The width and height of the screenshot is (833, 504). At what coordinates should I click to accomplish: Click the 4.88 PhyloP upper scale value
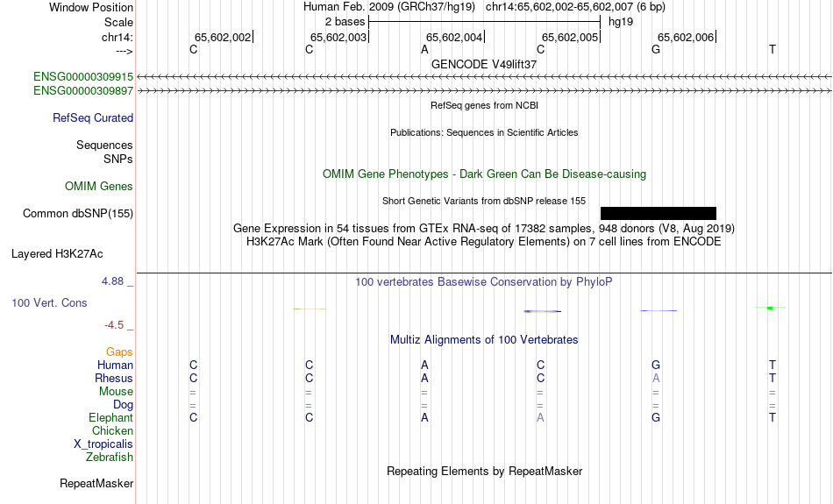point(112,281)
